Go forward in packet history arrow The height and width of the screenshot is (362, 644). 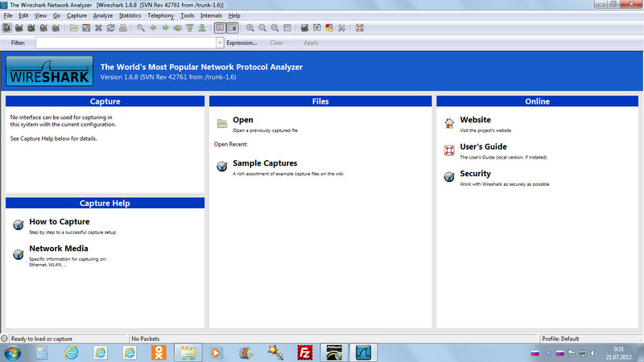(166, 28)
